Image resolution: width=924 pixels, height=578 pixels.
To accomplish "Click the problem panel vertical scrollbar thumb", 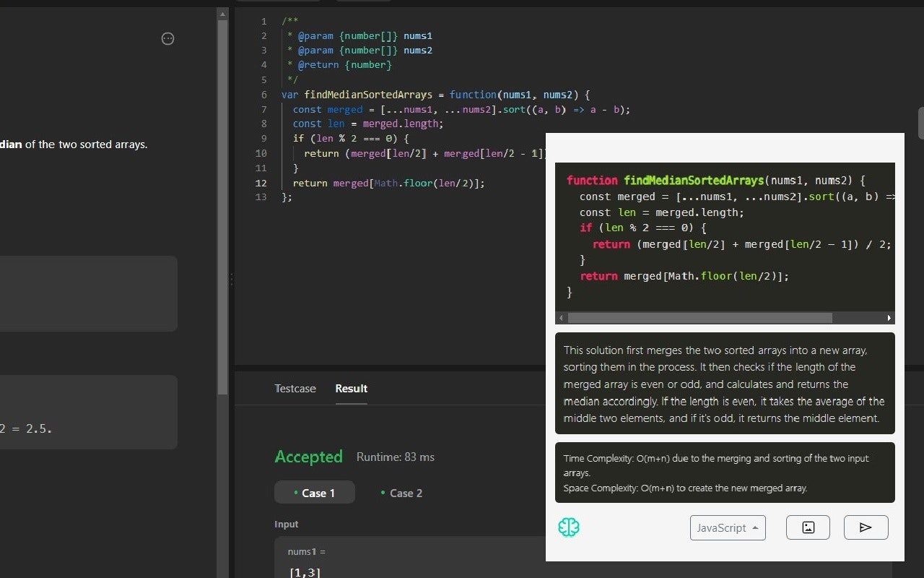I will coord(222,207).
